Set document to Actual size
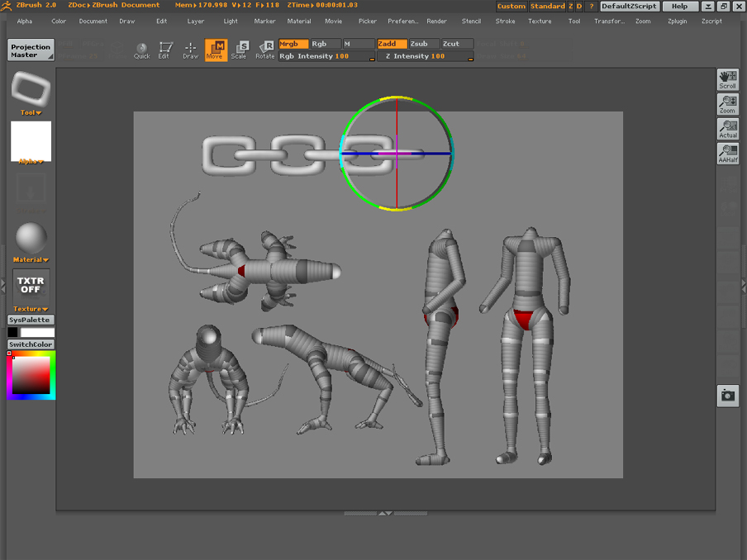This screenshot has height=560, width=747. 727,129
